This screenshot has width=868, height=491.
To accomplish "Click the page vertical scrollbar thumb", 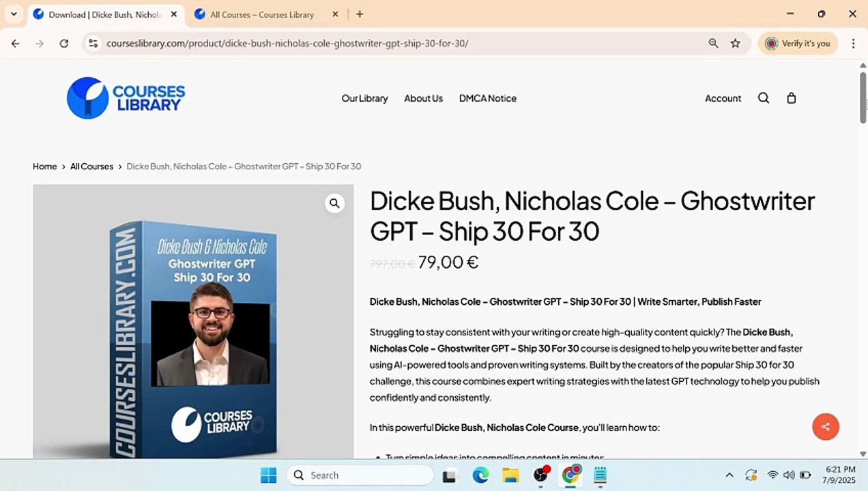I will click(x=863, y=97).
